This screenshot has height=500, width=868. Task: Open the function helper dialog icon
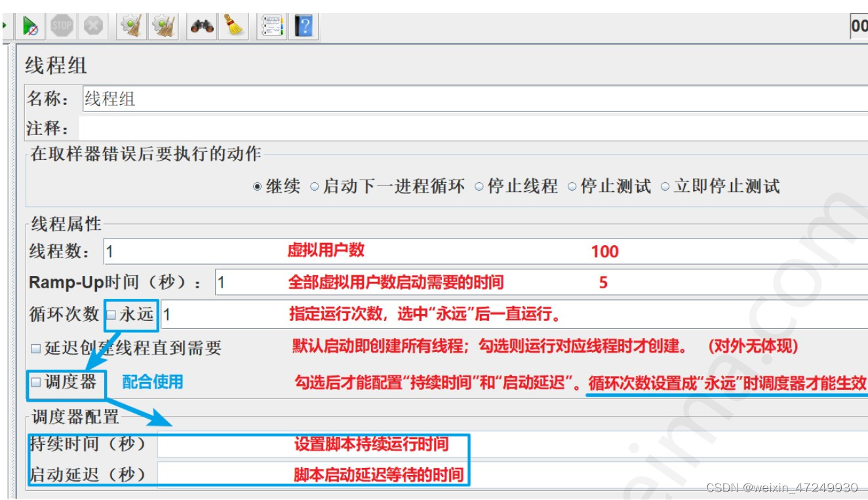pyautogui.click(x=271, y=26)
